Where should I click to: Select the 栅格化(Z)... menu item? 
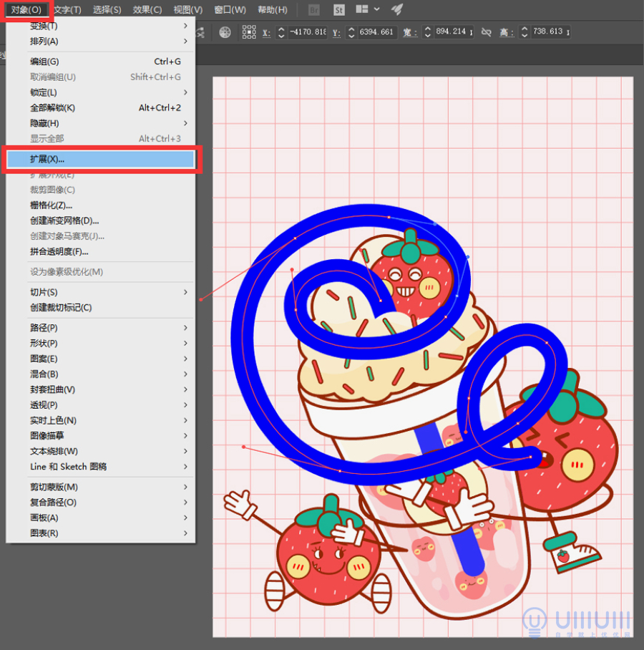(x=100, y=205)
